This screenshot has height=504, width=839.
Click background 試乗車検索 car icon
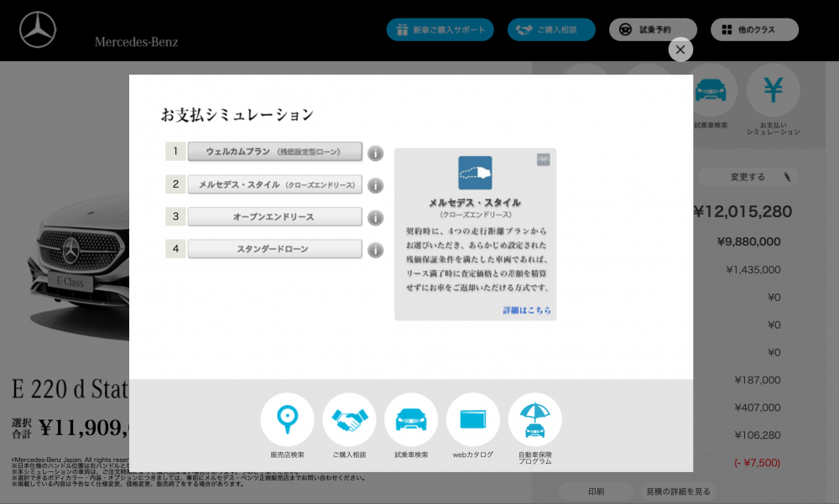[x=711, y=90]
